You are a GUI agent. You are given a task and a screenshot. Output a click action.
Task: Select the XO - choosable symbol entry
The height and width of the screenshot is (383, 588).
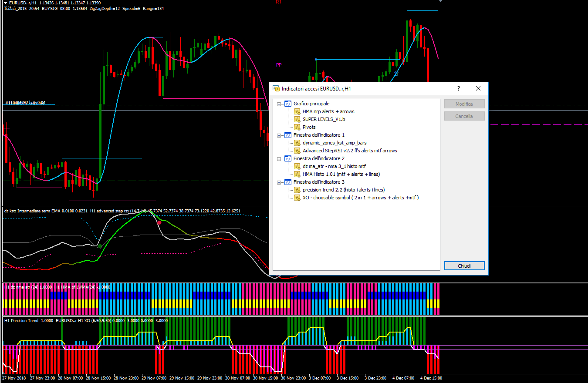[360, 198]
